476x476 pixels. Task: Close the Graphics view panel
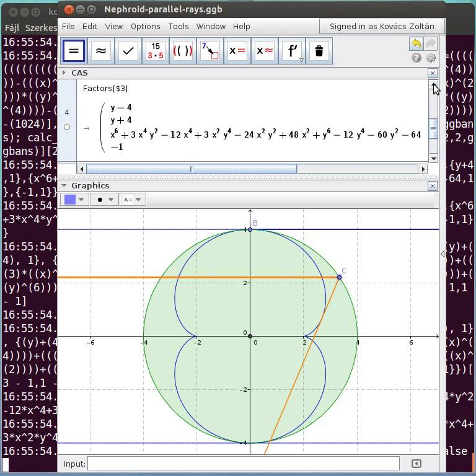(x=433, y=186)
